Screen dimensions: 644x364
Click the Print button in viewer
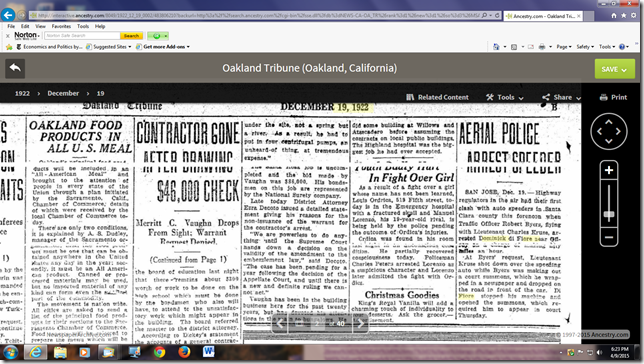(613, 97)
